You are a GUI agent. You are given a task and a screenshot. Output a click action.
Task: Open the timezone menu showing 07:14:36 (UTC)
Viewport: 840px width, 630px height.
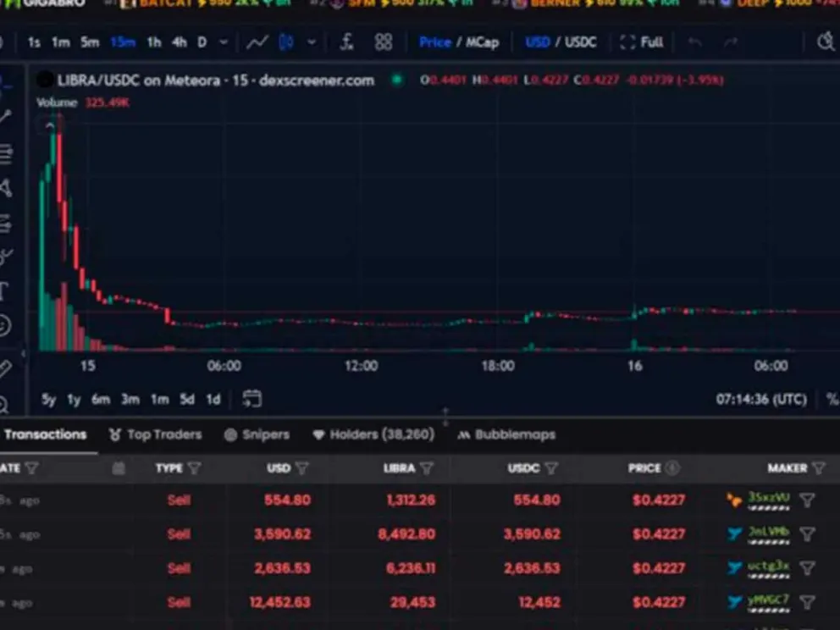click(x=761, y=399)
